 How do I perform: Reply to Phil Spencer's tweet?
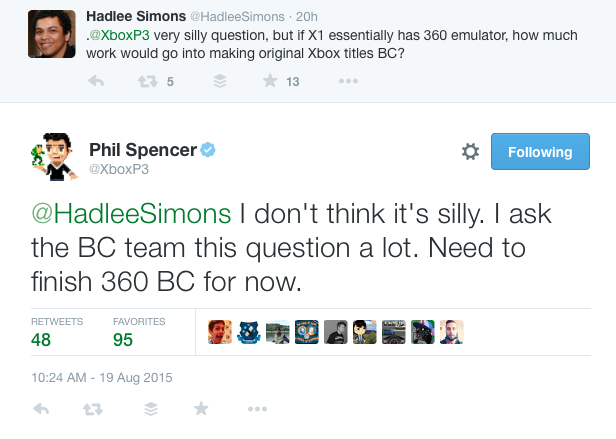pos(41,409)
